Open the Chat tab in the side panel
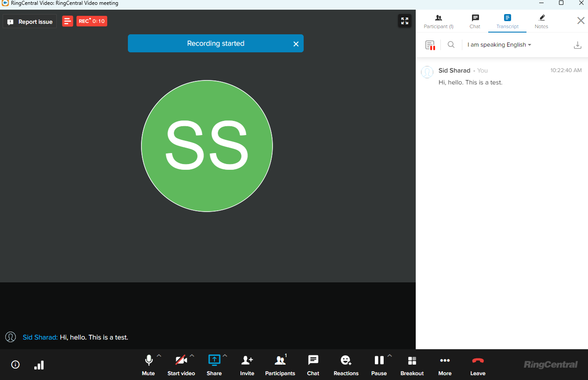588x380 pixels. pyautogui.click(x=475, y=22)
